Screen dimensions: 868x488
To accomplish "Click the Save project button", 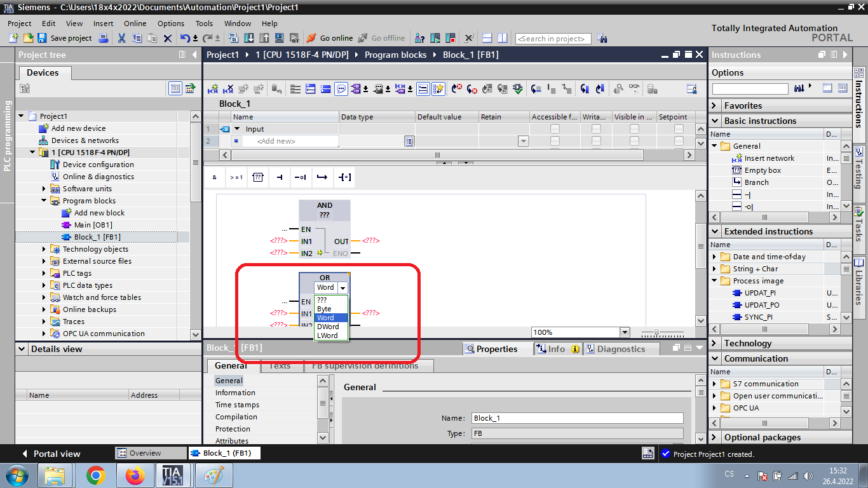I will pos(65,38).
